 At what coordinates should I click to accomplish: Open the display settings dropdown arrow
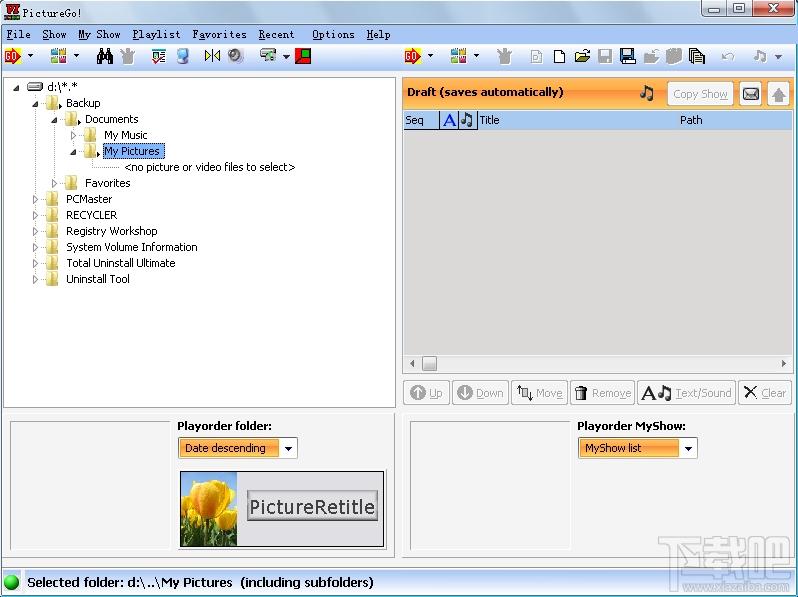point(286,56)
